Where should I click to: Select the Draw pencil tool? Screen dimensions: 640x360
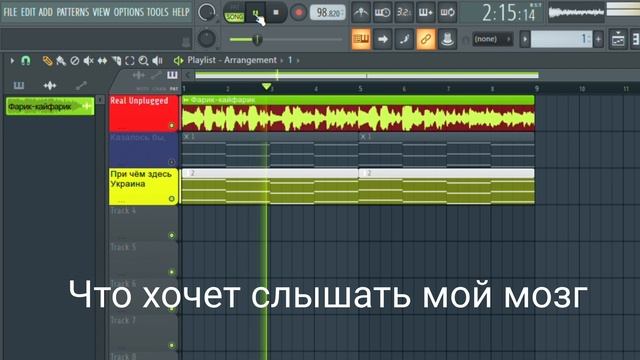coord(47,61)
